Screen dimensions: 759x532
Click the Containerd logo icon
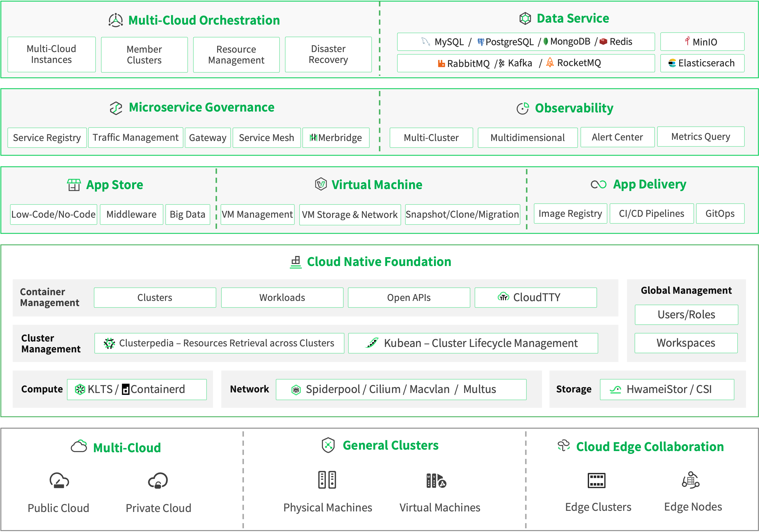[x=126, y=390]
